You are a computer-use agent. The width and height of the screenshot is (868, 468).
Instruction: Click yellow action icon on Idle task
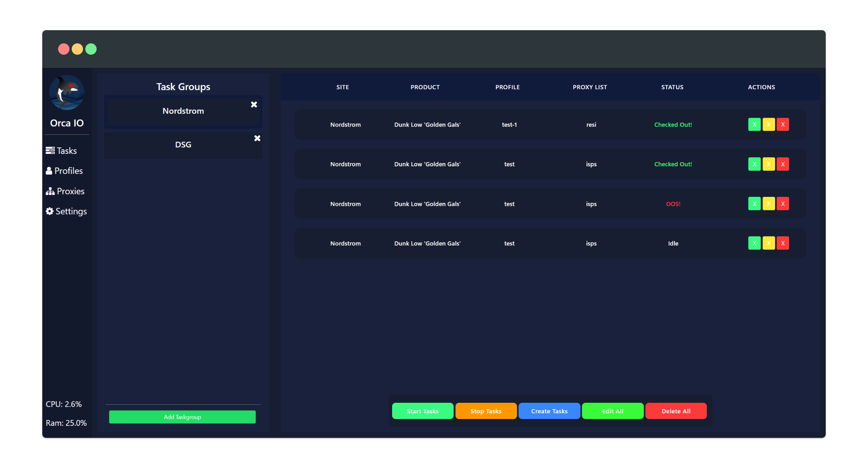769,243
